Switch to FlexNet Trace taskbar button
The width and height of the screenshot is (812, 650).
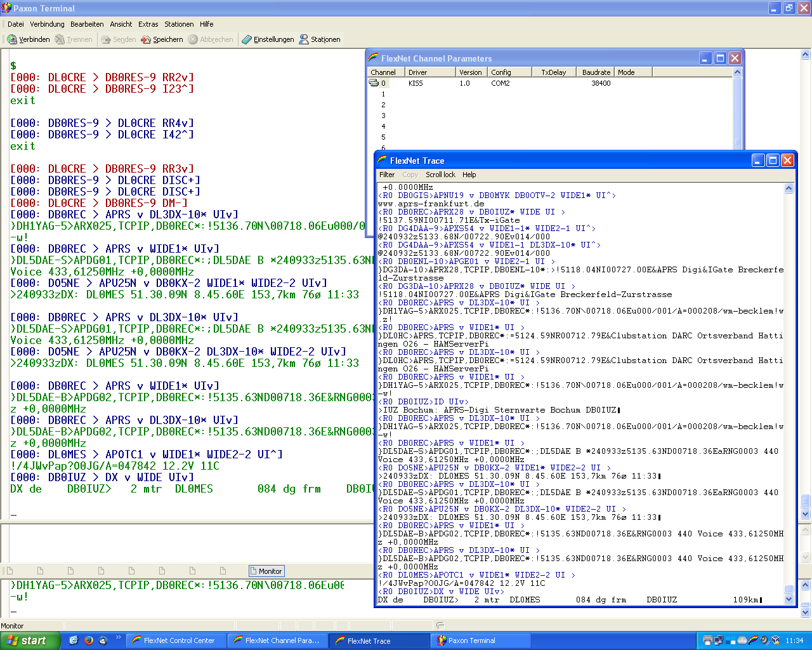pyautogui.click(x=379, y=640)
